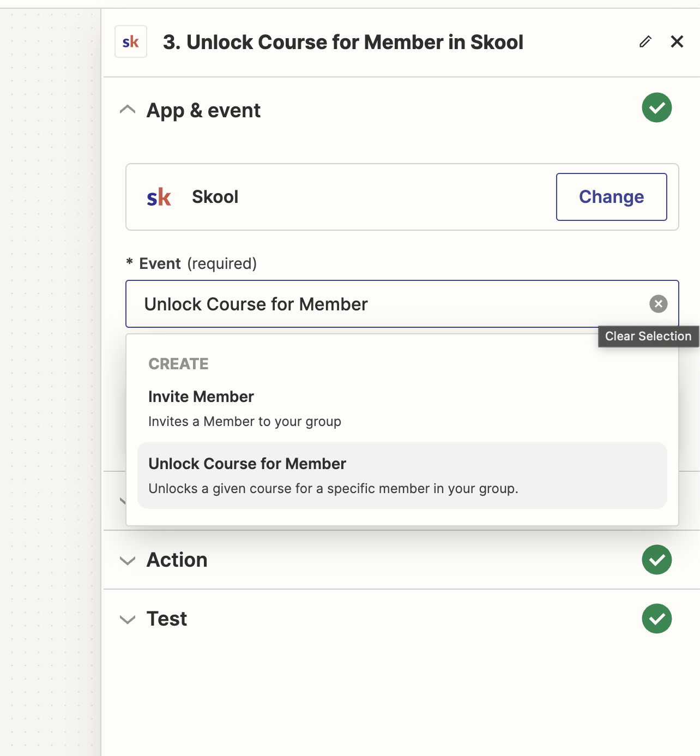Click the green checkmark beside Test

(657, 619)
